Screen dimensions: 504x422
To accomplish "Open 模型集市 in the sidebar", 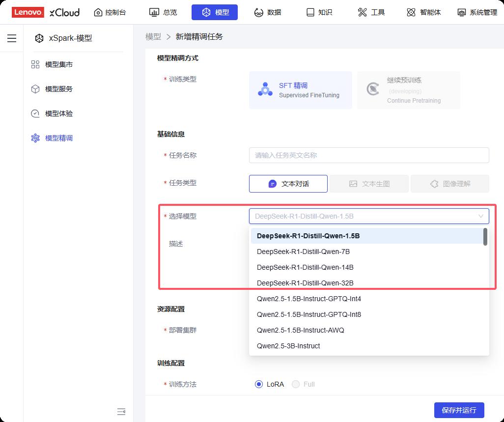I will (59, 64).
